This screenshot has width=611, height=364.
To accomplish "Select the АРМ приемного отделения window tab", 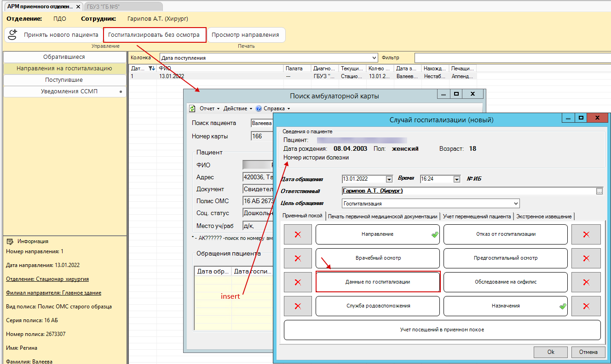I will point(43,6).
